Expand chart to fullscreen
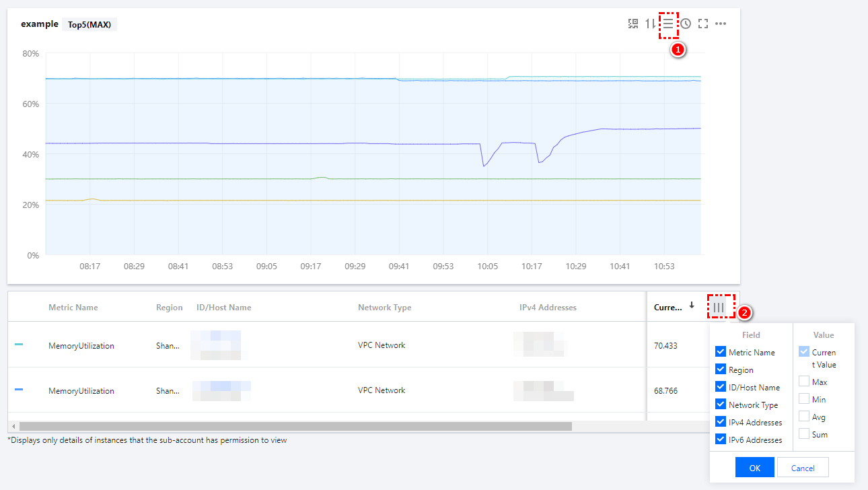The height and width of the screenshot is (490, 868). pyautogui.click(x=703, y=24)
